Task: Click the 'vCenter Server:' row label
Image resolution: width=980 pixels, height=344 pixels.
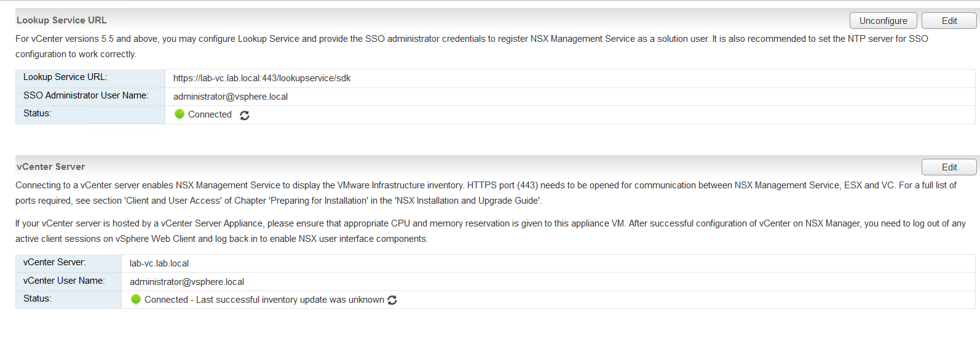Action: (x=55, y=262)
